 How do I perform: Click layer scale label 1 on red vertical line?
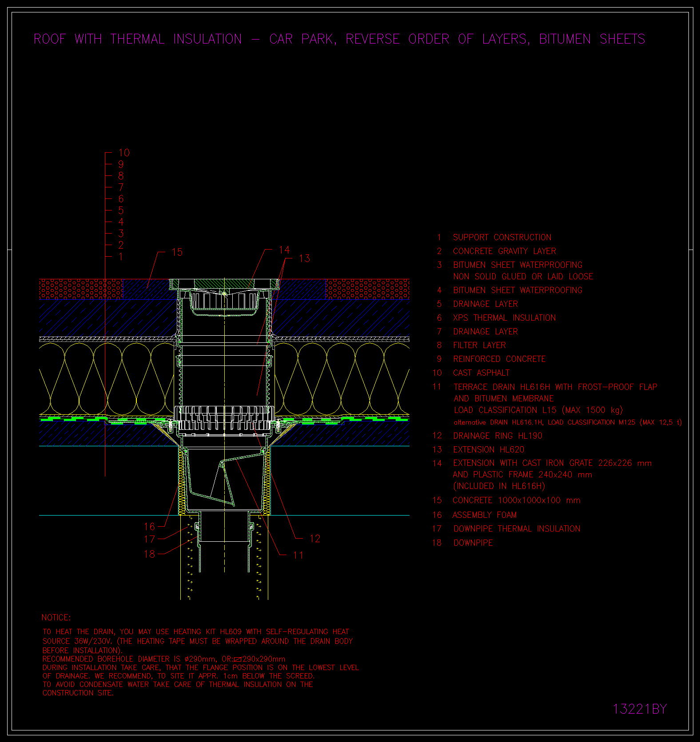(x=121, y=257)
